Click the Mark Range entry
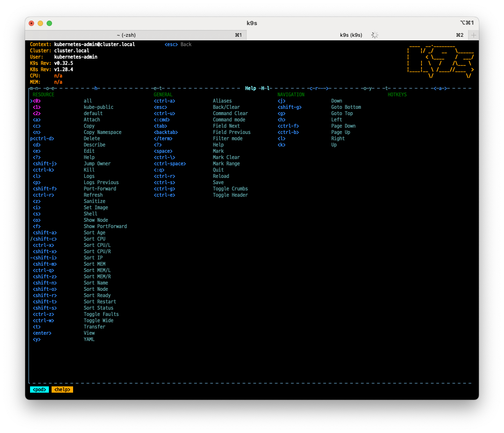Screen dimensions: 504x433 pos(226,164)
